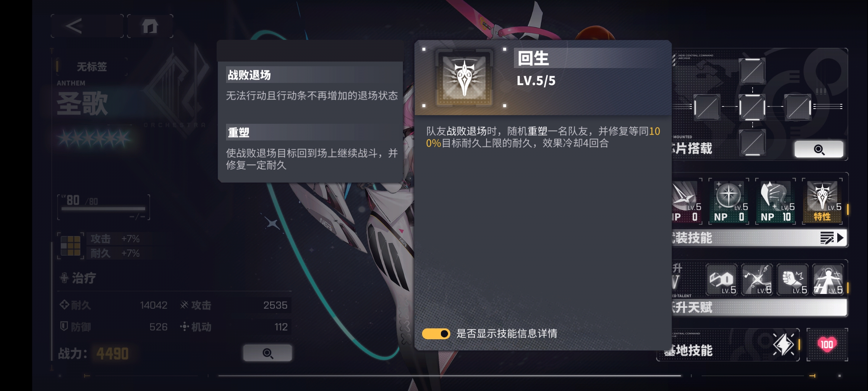Toggle 是否显示技能信息详情 switch
The image size is (868, 391).
click(x=436, y=333)
